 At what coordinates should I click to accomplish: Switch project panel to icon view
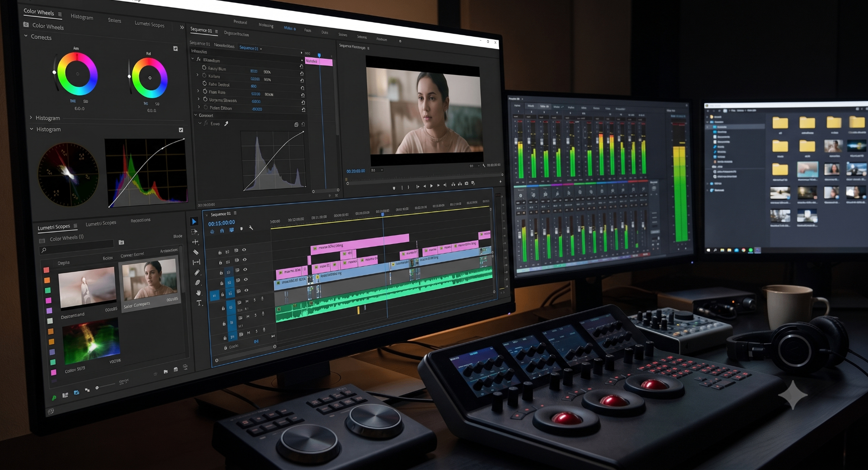point(76,393)
